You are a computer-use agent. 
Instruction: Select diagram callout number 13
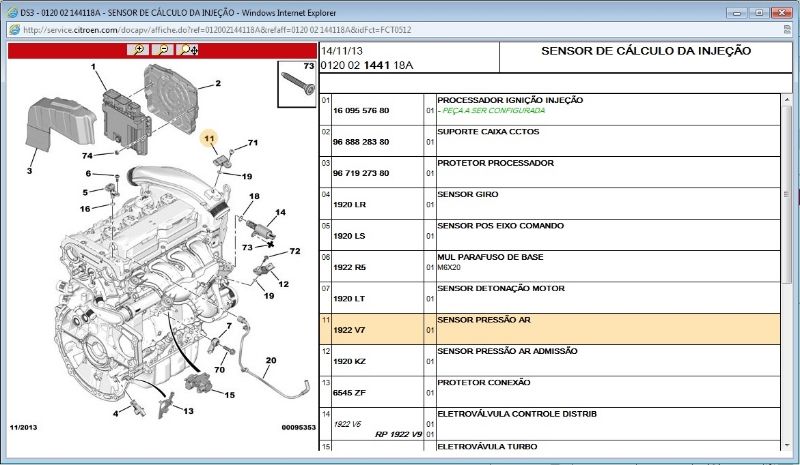point(188,411)
